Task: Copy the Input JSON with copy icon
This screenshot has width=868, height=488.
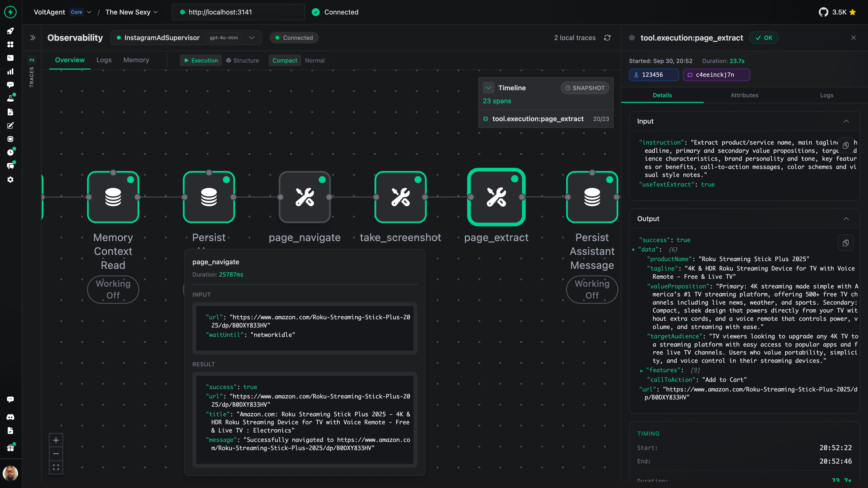Action: [x=845, y=145]
